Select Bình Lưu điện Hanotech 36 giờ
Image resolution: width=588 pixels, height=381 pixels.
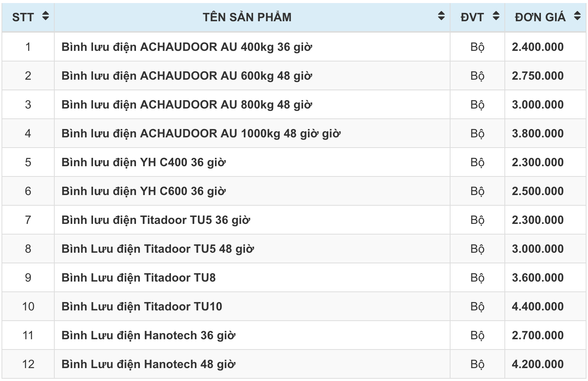pyautogui.click(x=148, y=335)
